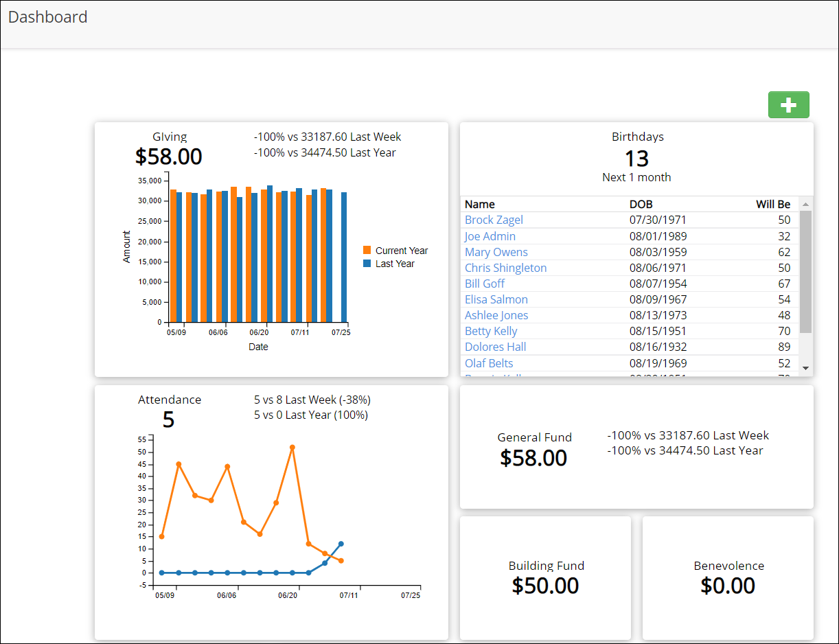This screenshot has width=839, height=644.
Task: Click birthdays list scrollbar up arrow
Action: pyautogui.click(x=806, y=204)
